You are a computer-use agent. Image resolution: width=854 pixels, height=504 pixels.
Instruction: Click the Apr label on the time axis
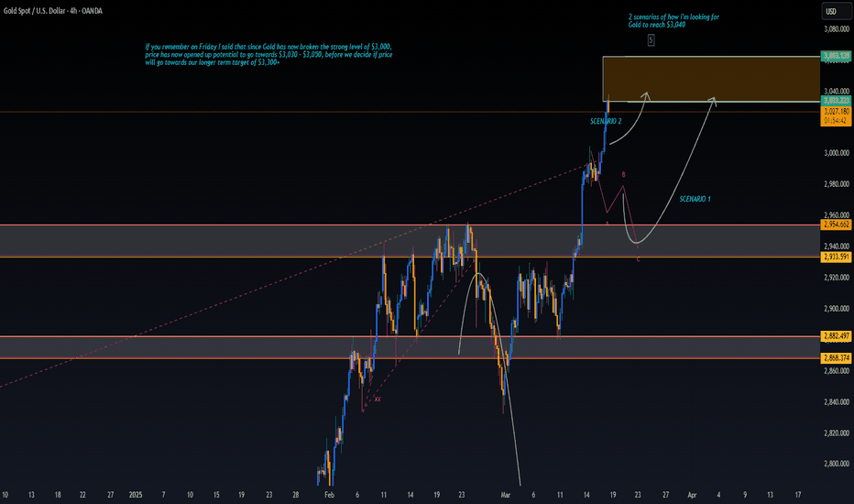(692, 495)
